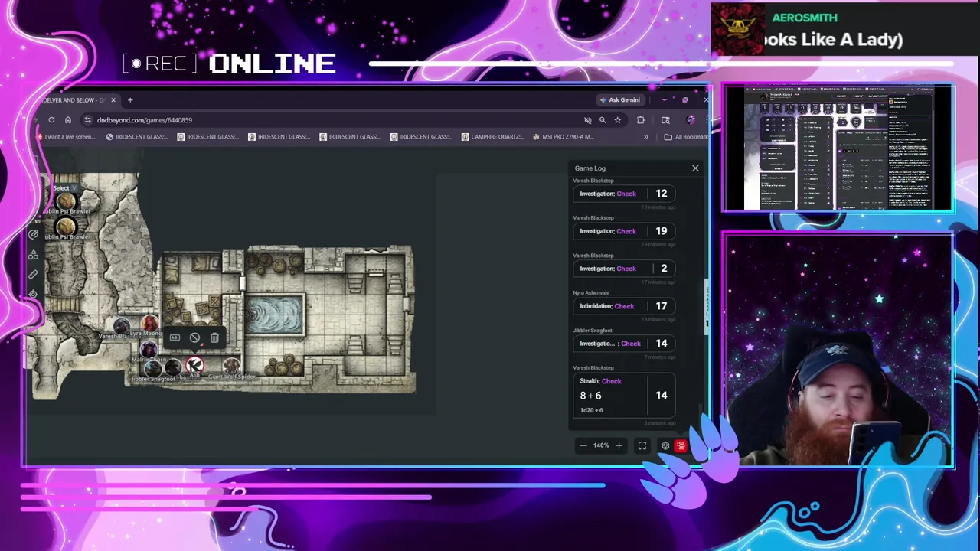Open site information icon in address bar
The image size is (980, 551).
(88, 120)
